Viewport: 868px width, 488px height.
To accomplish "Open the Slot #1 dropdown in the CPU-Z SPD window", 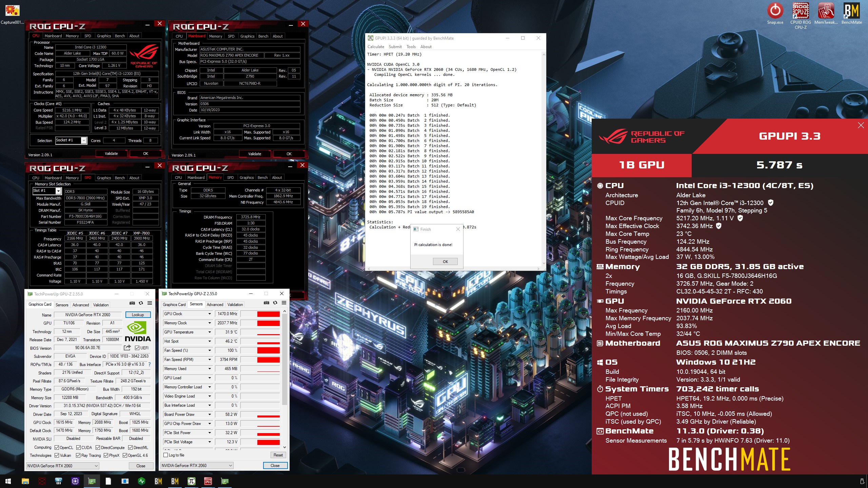I will [x=58, y=191].
